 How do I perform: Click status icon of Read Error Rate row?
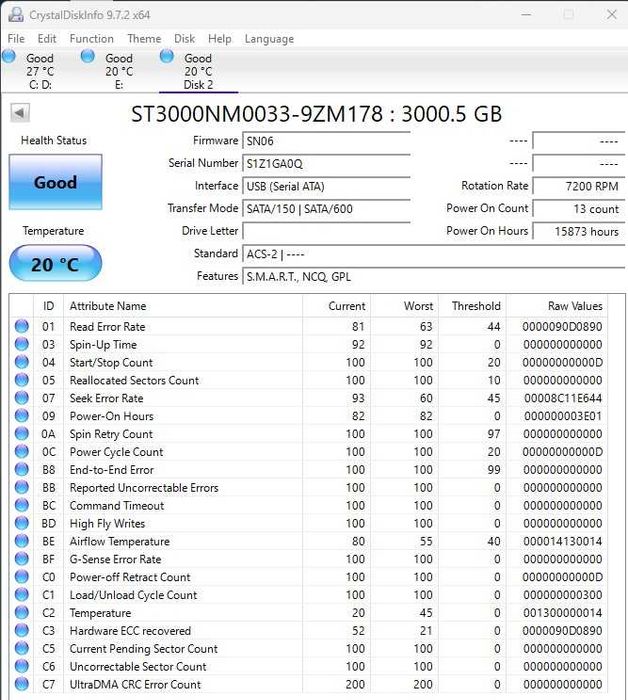tap(21, 326)
